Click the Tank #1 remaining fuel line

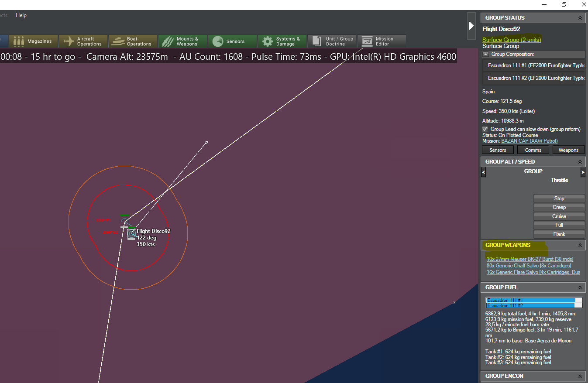518,352
